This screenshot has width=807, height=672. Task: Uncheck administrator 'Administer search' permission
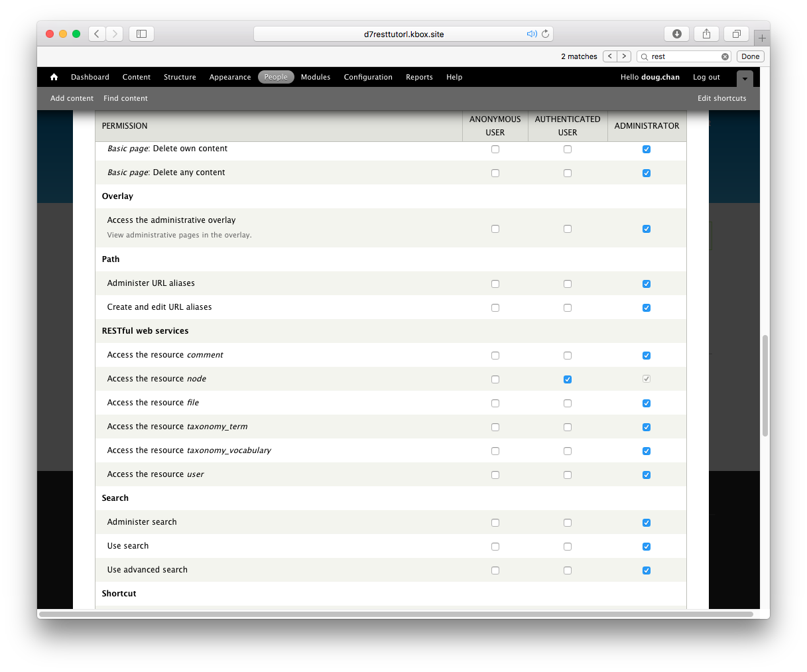tap(647, 523)
